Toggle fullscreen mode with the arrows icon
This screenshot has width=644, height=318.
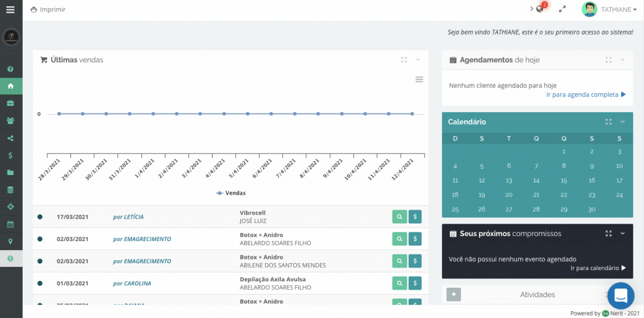[562, 9]
